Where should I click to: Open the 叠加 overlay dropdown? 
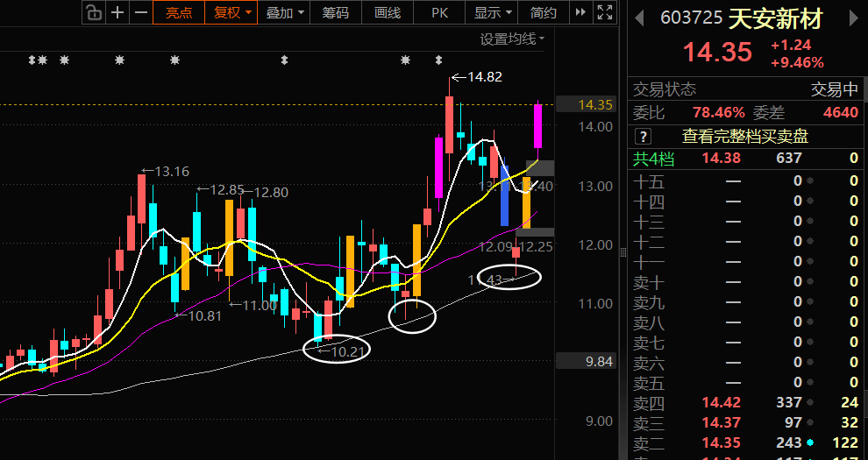coord(285,12)
